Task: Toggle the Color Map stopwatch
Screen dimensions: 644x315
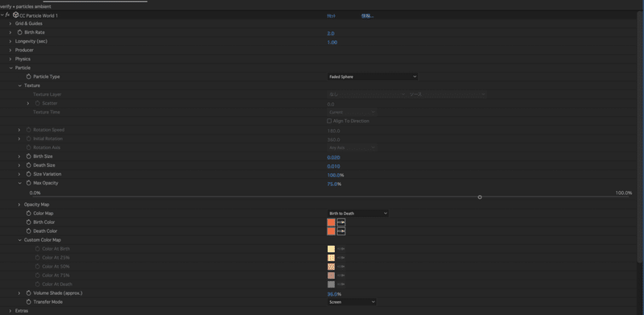Action: tap(29, 213)
